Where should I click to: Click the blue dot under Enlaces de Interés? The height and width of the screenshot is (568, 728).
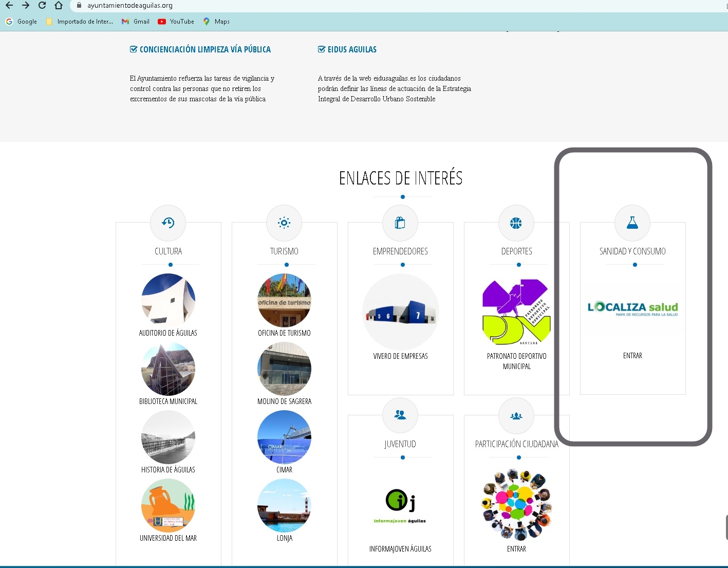402,196
